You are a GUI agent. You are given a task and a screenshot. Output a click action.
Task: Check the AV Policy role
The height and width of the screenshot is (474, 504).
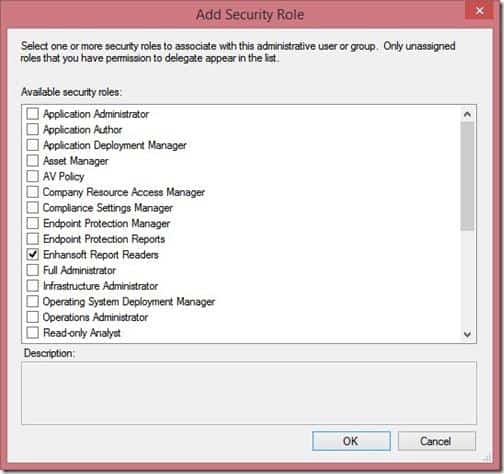coord(33,176)
